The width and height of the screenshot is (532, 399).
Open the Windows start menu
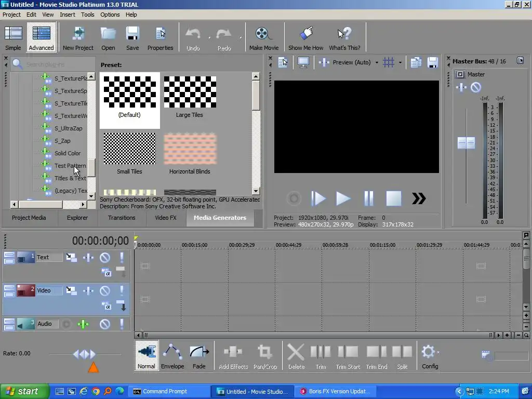coord(24,391)
